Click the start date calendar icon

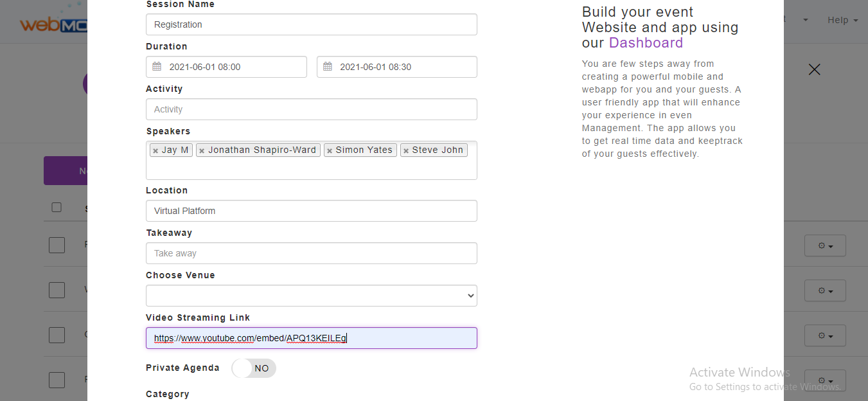tap(157, 66)
